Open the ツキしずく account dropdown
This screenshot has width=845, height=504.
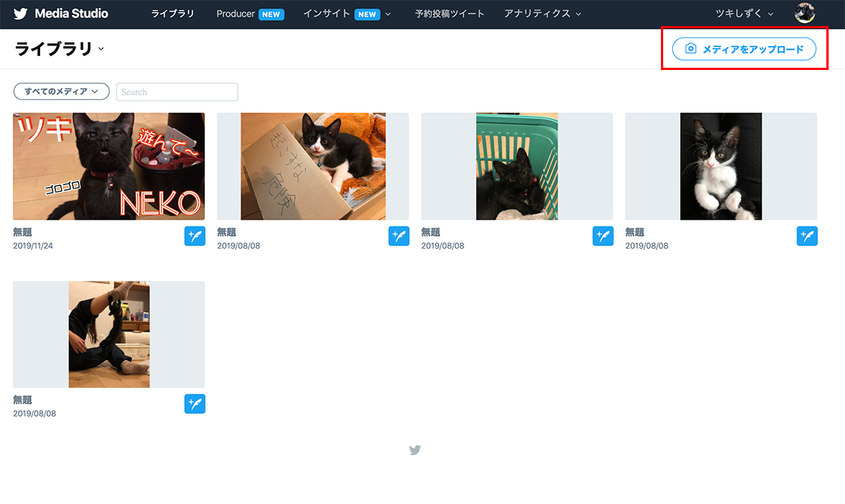744,13
